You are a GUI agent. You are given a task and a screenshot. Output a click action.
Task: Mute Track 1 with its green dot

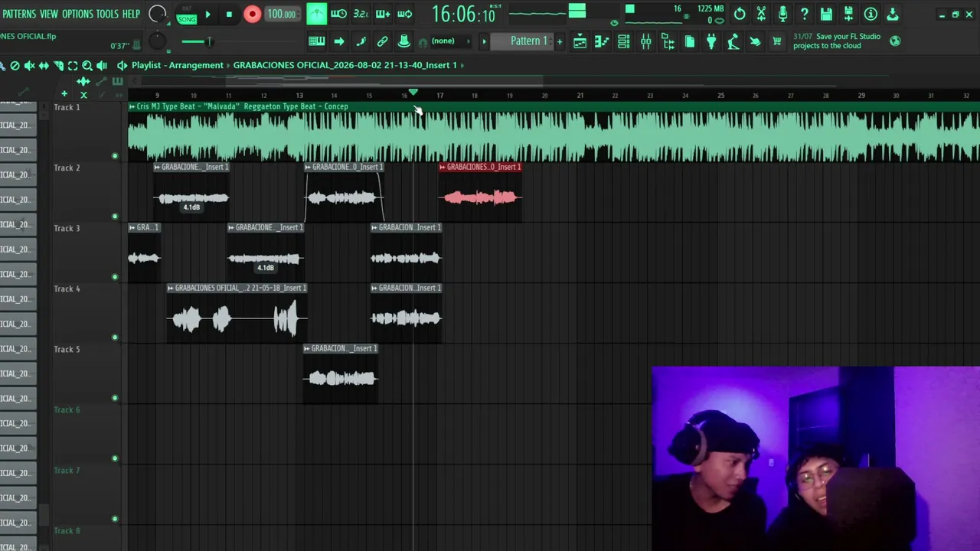click(x=115, y=156)
